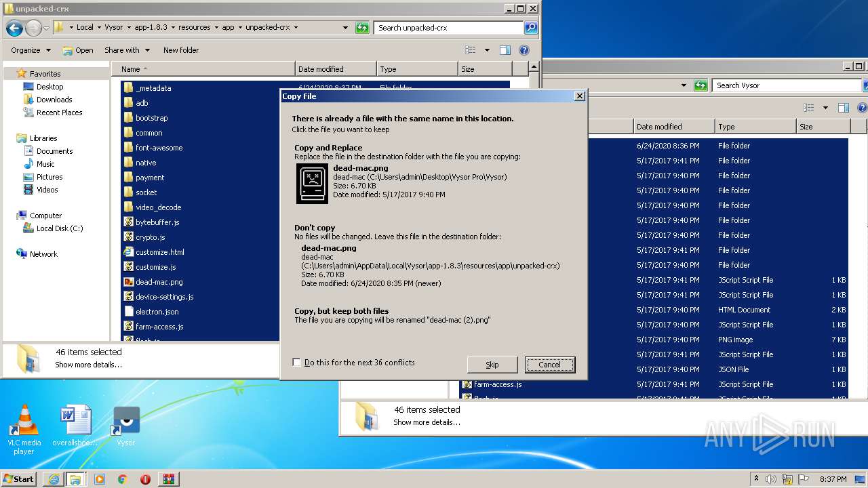Open Opera from the taskbar
Viewport: 868px width, 488px height.
coord(145,479)
